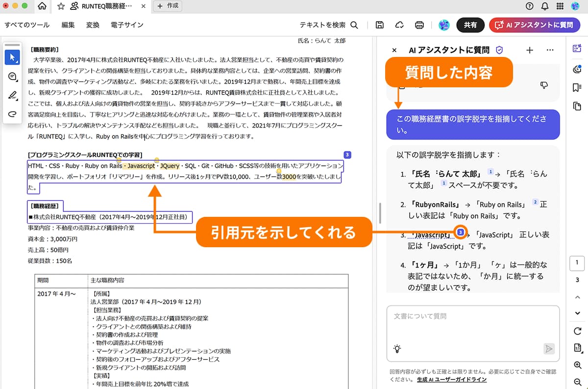Open 生成 AI ユーザーガイドライン link
The width and height of the screenshot is (588, 389).
click(x=452, y=380)
